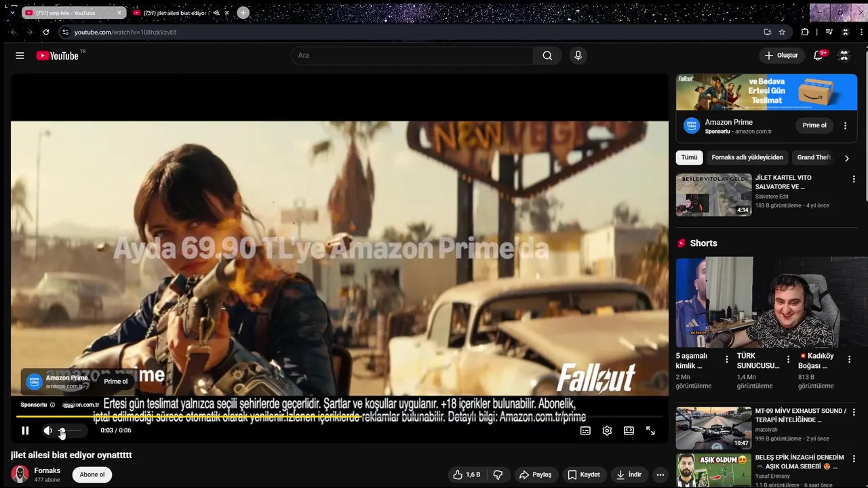Open options for JİLET KARTEL VITO video
The image size is (868, 488).
(854, 179)
